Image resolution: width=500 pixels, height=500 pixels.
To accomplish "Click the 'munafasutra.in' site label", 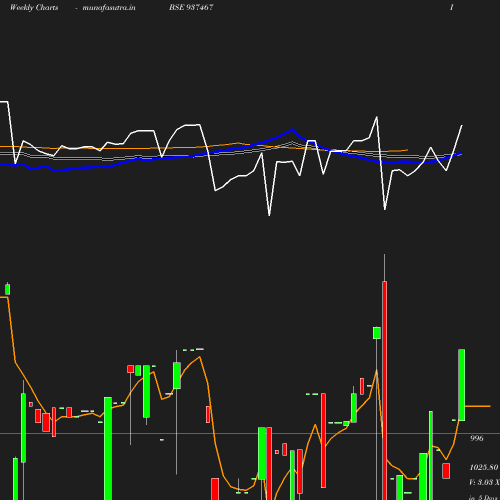I will coord(109,7).
